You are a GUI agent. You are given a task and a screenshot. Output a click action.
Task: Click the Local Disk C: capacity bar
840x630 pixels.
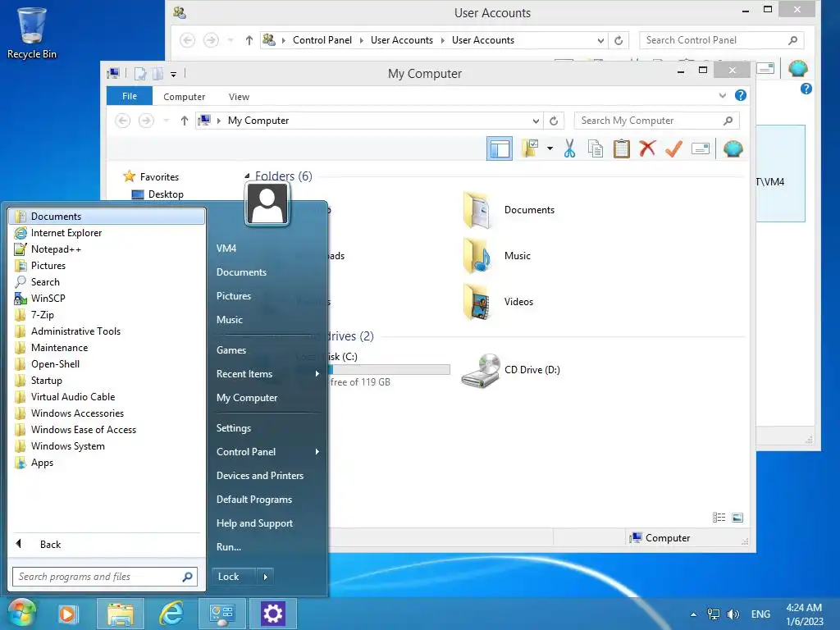388,370
